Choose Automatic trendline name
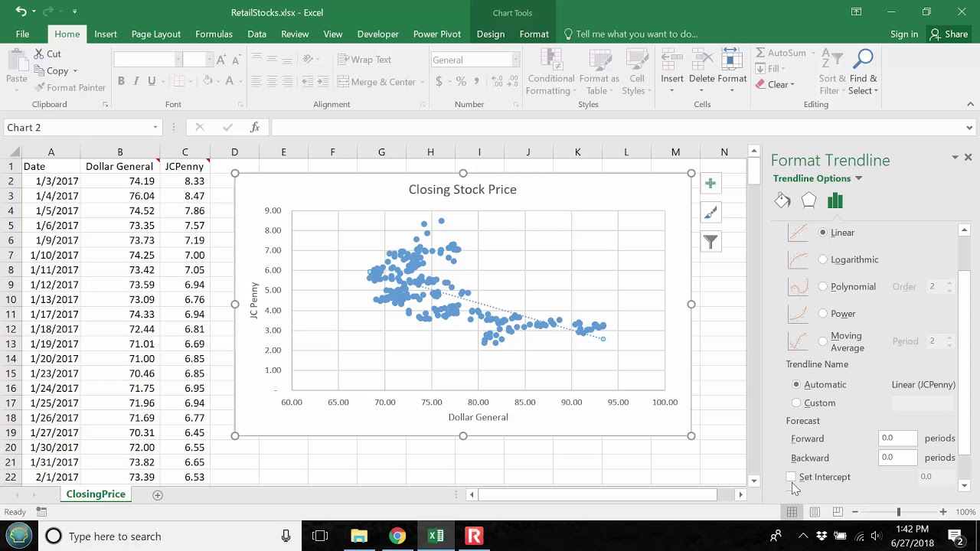The width and height of the screenshot is (980, 551). [796, 384]
